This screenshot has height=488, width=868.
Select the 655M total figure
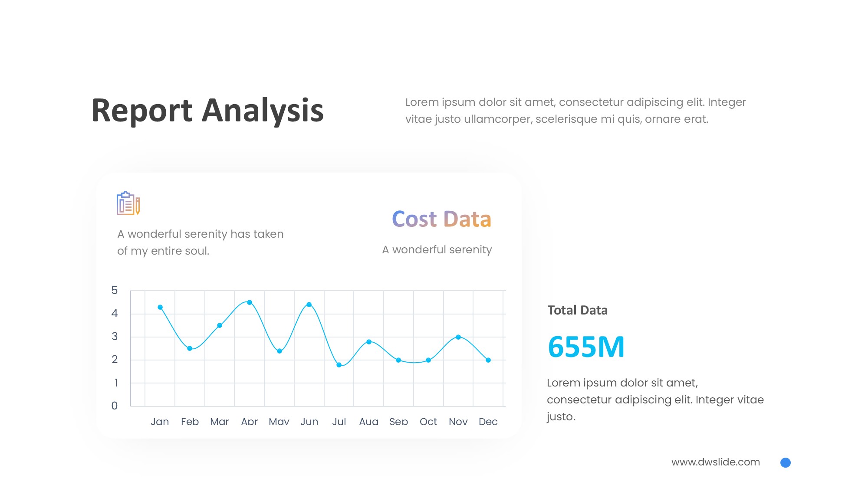[586, 347]
